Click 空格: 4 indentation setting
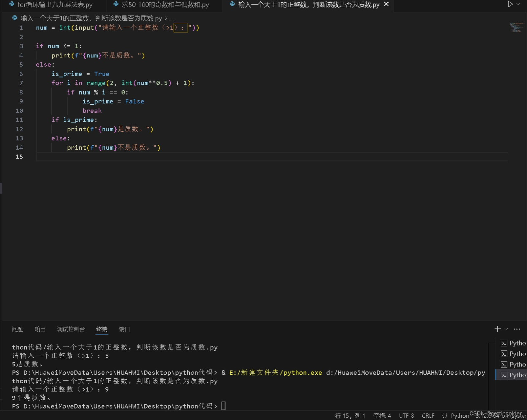Viewport: 527px width, 420px height. [x=382, y=415]
